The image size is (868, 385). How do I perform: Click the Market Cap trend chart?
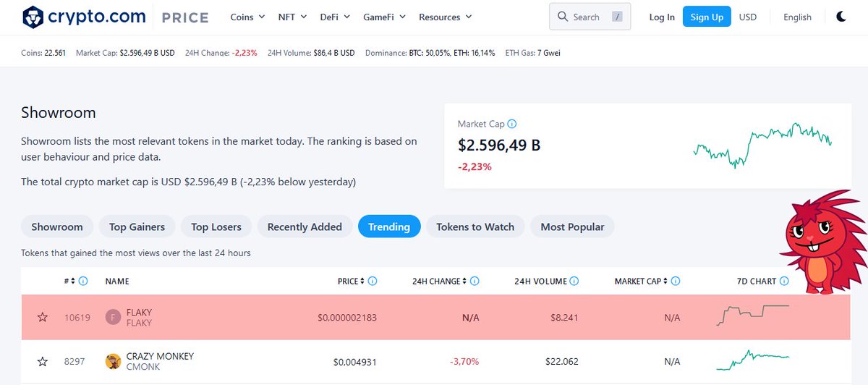[762, 145]
